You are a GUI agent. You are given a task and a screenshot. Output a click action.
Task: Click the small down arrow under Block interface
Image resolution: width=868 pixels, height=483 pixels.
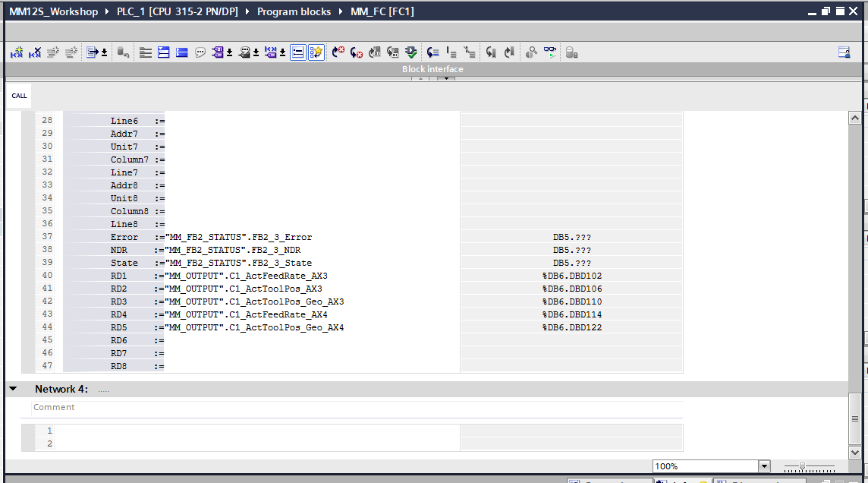(446, 79)
